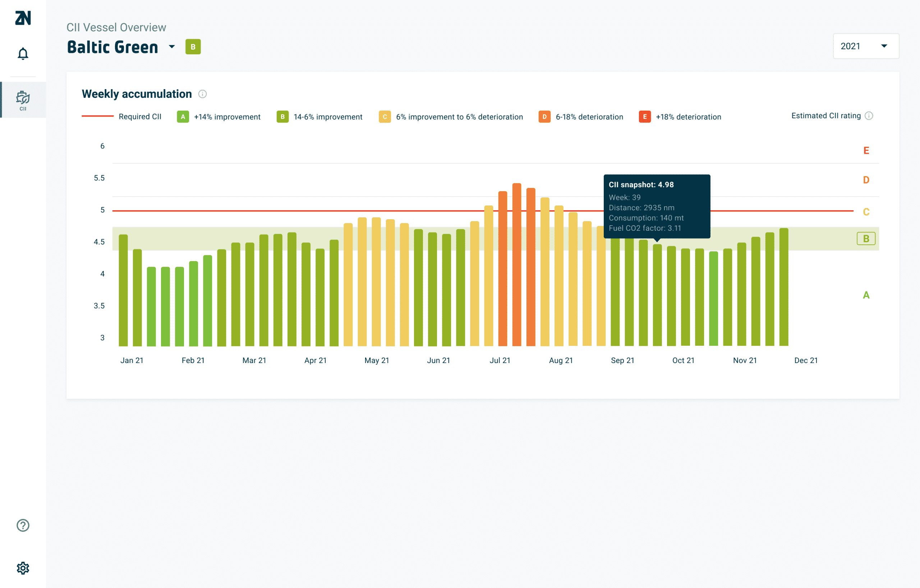920x588 pixels.
Task: Click the Dec 21 axis label
Action: [806, 360]
